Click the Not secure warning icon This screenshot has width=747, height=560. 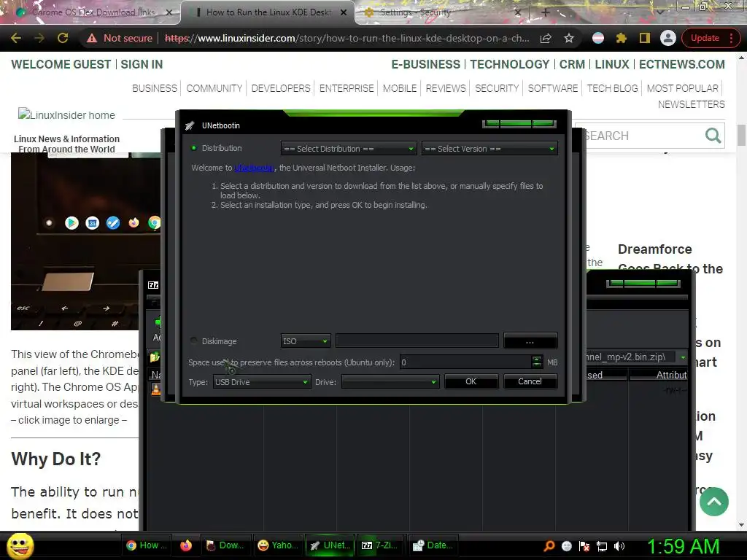click(92, 38)
